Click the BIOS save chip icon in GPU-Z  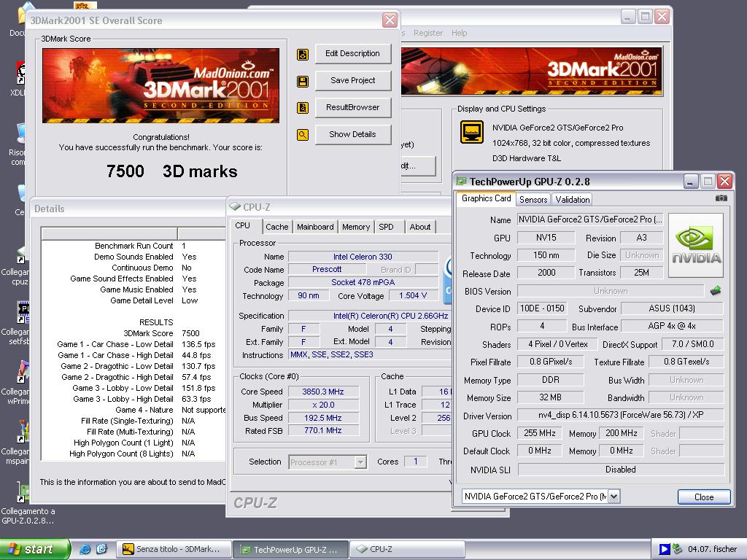(x=715, y=290)
